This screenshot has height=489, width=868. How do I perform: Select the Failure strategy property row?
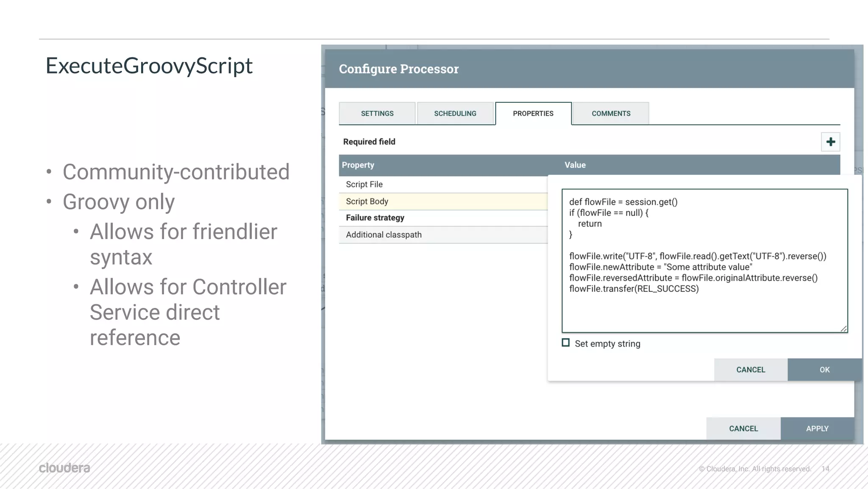443,218
